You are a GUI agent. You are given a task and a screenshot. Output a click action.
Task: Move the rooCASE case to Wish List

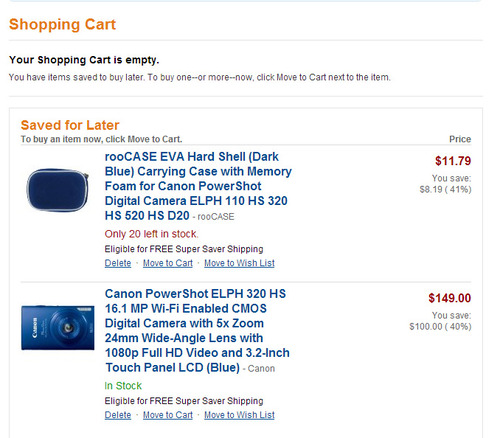(x=239, y=263)
